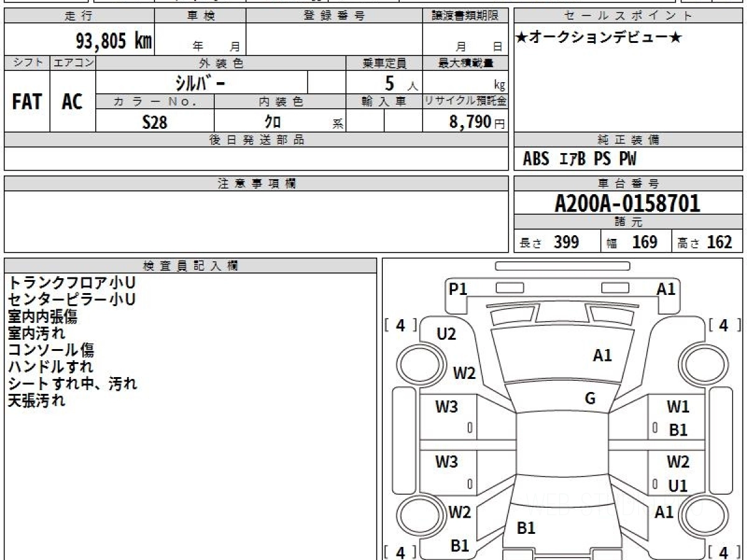747x560 pixels.
Task: Click the 8,790円 recycle deposit value
Action: 477,122
